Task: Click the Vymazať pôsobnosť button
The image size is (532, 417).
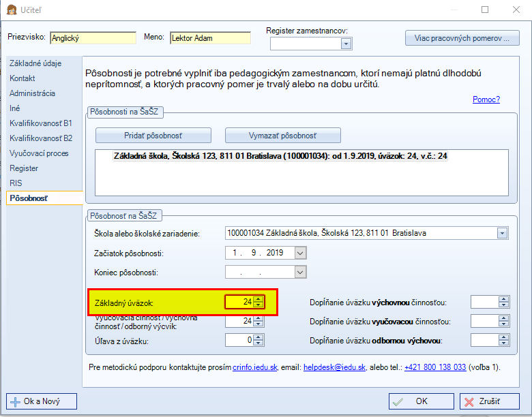Action: point(283,136)
